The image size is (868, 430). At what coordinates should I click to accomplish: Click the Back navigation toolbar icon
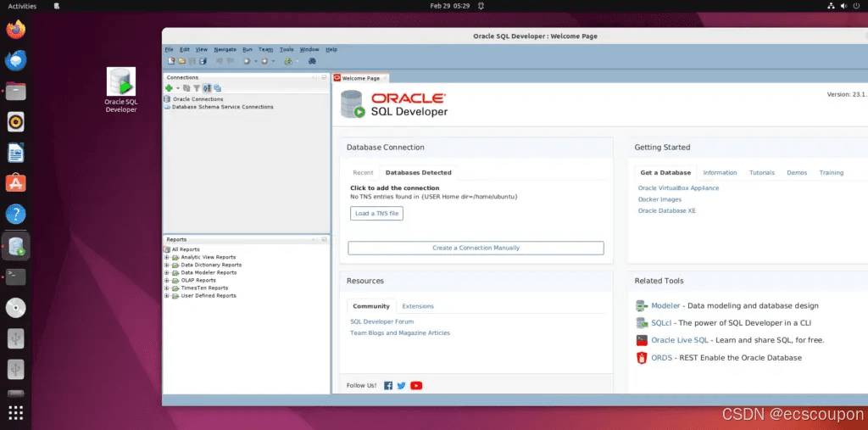[247, 61]
